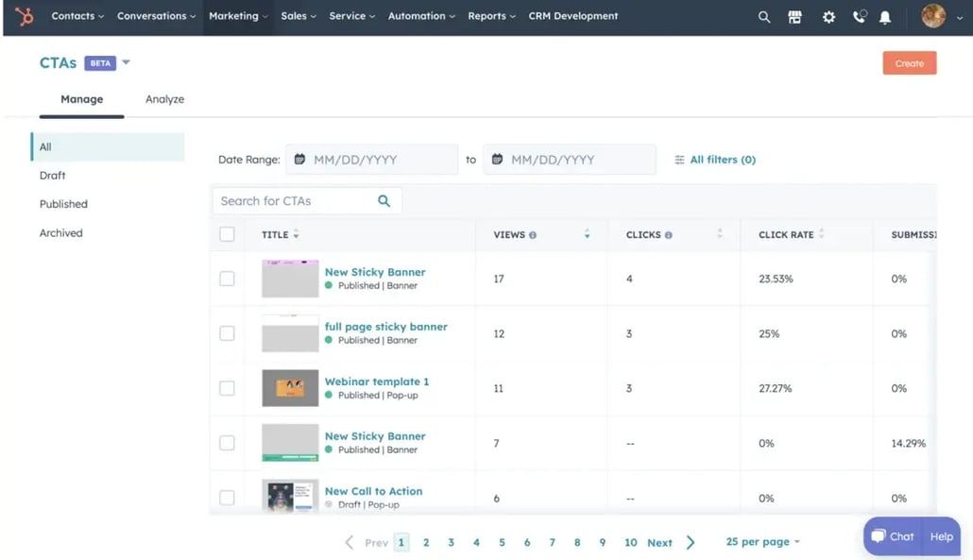Click the HubSpot sprocket logo
This screenshot has height=560, width=973.
[24, 16]
